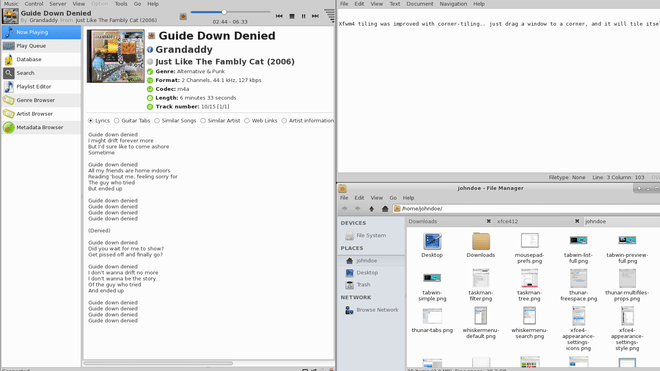Open the Text menu in editor
Screen dimensions: 660x371
pos(395,4)
